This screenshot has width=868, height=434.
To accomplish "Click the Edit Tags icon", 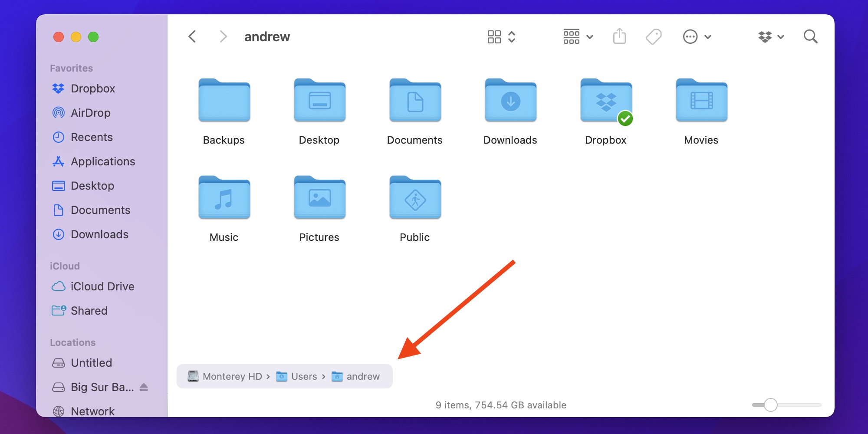I will (653, 37).
